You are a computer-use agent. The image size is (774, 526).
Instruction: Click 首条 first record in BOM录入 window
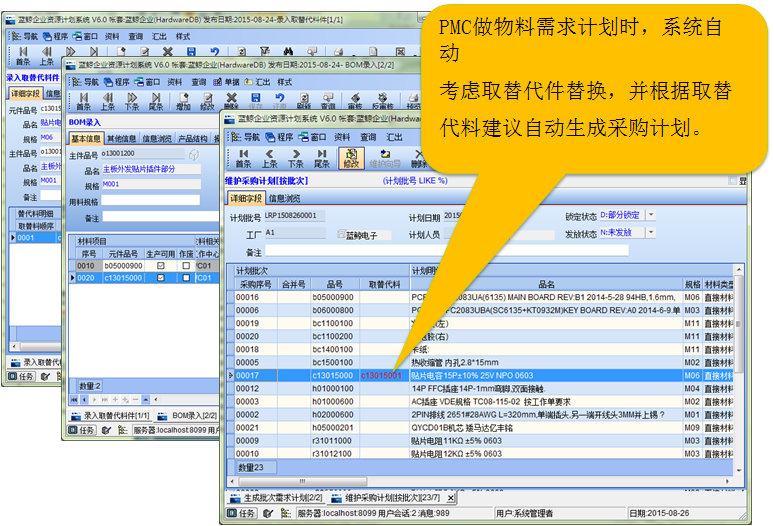tap(84, 101)
